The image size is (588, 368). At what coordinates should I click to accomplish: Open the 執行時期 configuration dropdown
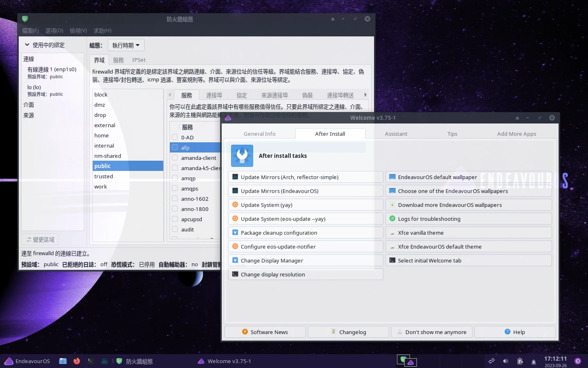(x=126, y=45)
